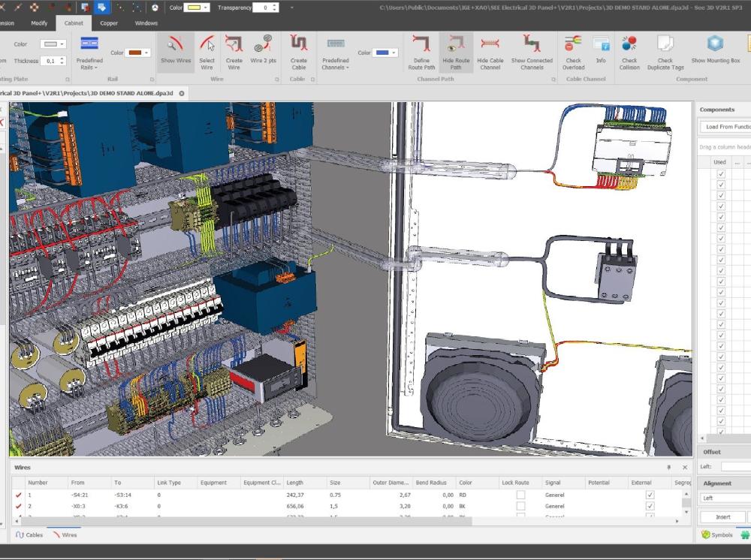The height and width of the screenshot is (560, 751).
Task: Uncheck External for wire 2
Action: click(x=650, y=506)
